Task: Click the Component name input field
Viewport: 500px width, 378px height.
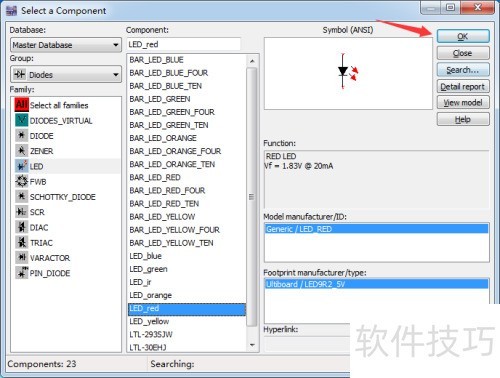Action: [x=184, y=44]
